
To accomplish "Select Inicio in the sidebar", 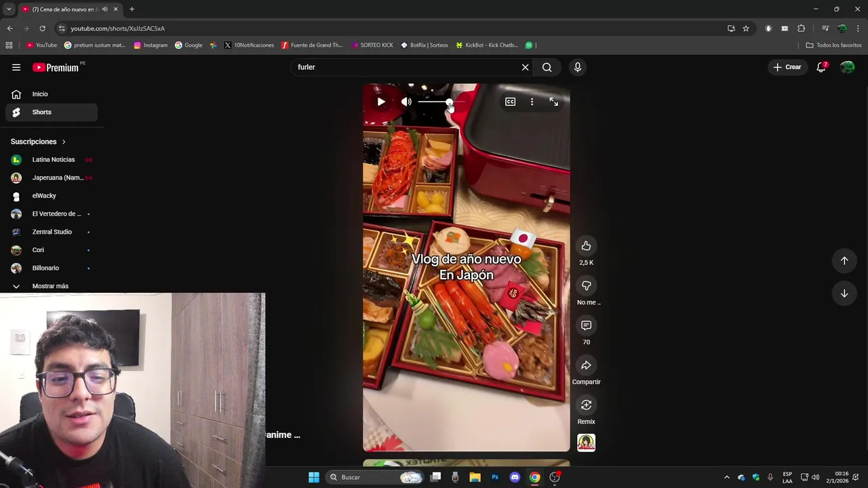I will pos(52,94).
